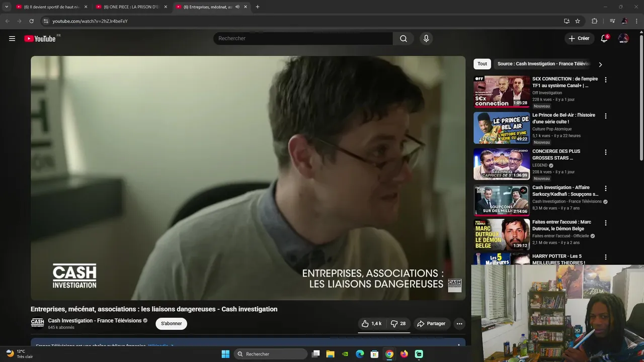Open the Cash Investigation channel avatar
This screenshot has height=362, width=644.
(x=37, y=323)
